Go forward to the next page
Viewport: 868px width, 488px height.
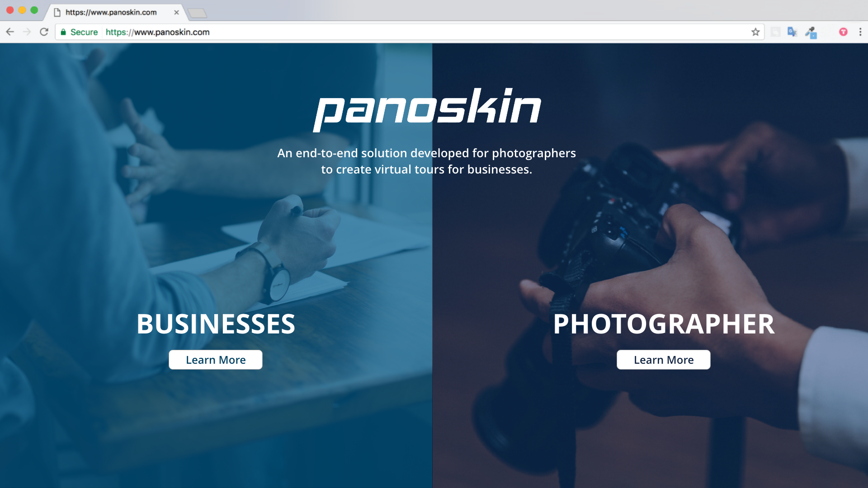(27, 32)
